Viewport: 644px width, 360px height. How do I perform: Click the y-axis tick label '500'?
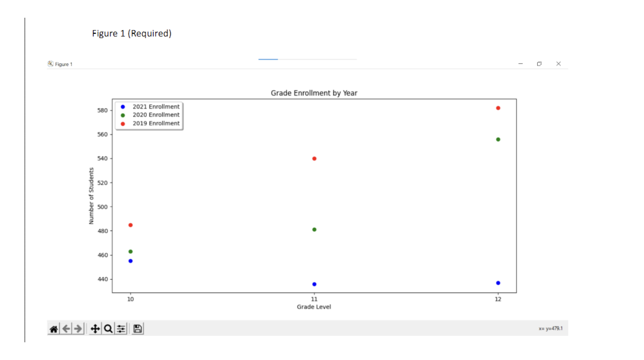coord(102,207)
